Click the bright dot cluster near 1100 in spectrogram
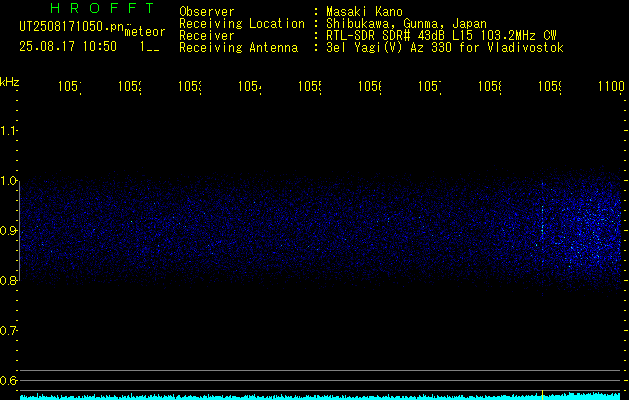The width and height of the screenshot is (629, 400). tap(592, 233)
